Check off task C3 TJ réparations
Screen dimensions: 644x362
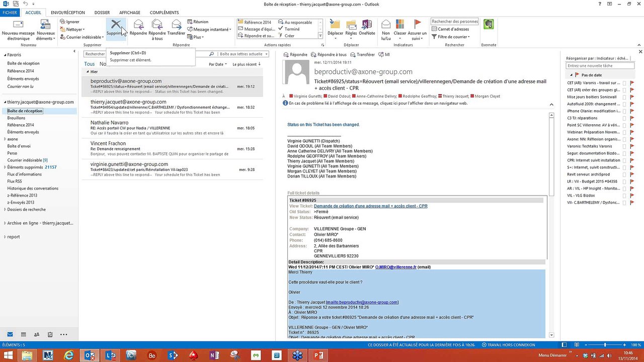click(x=624, y=118)
